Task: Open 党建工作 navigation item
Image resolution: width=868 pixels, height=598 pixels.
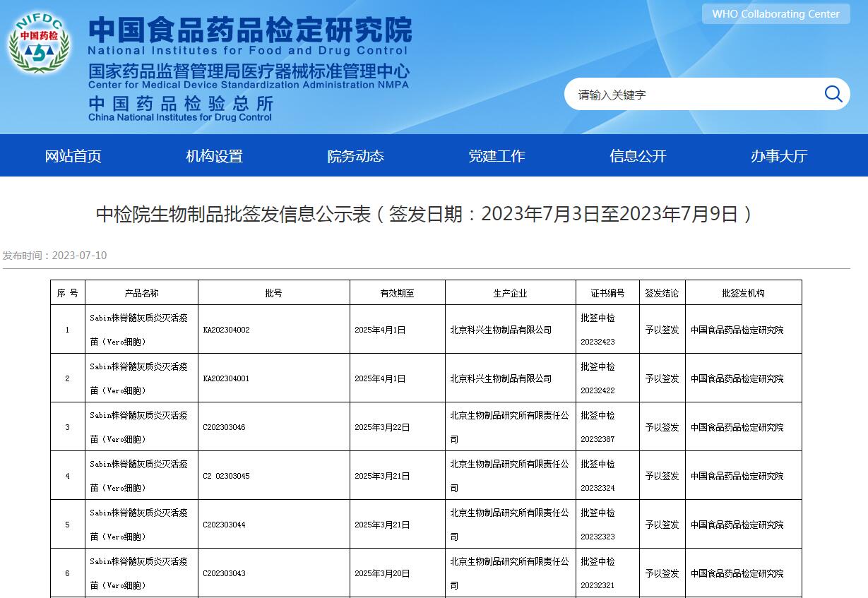Action: [497, 156]
